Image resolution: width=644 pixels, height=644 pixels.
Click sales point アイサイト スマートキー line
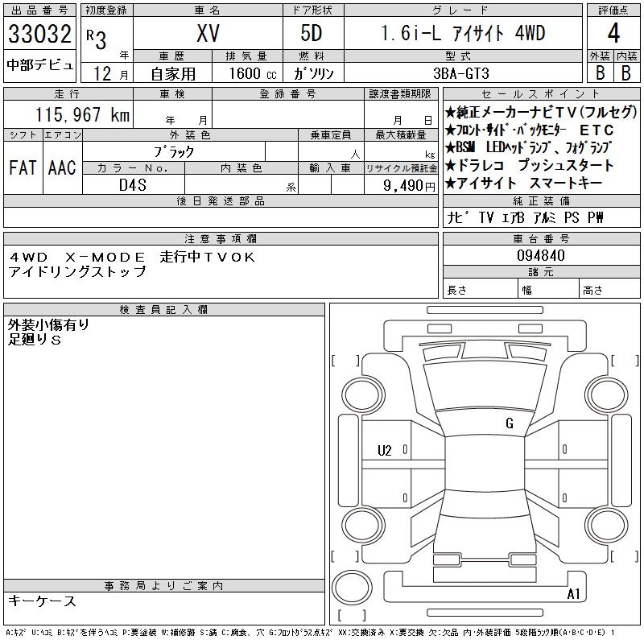pyautogui.click(x=524, y=184)
